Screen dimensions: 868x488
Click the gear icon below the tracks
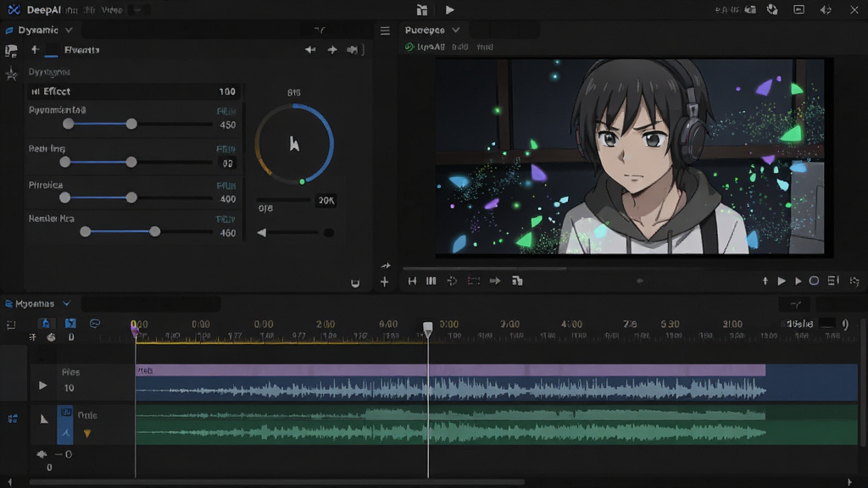point(42,454)
